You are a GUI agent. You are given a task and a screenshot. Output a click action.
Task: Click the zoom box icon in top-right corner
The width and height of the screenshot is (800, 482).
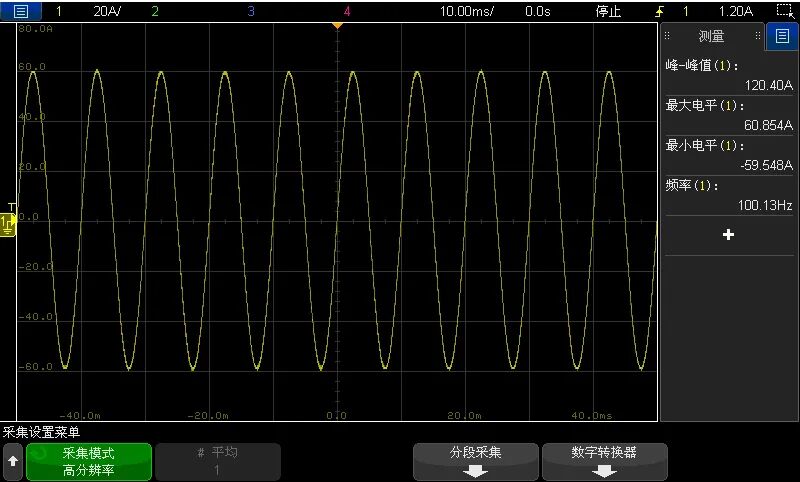click(x=784, y=12)
